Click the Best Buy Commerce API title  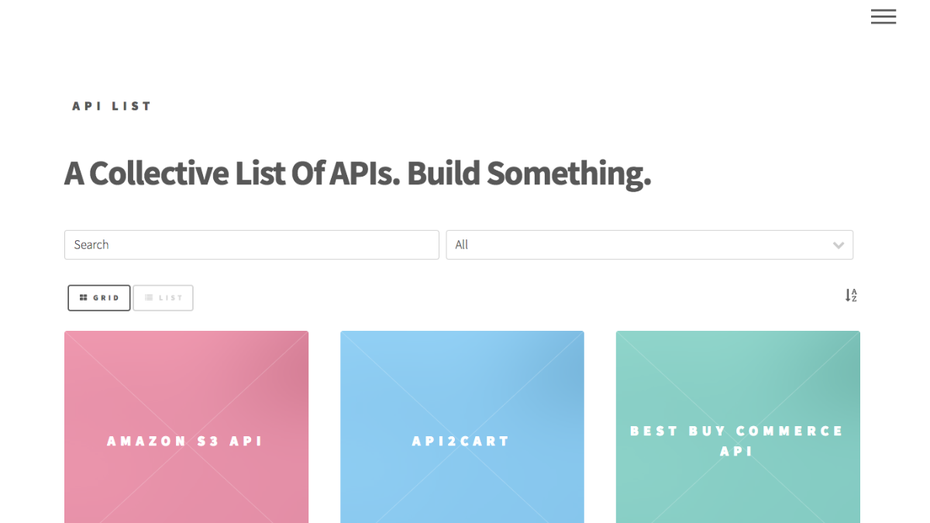click(x=738, y=441)
